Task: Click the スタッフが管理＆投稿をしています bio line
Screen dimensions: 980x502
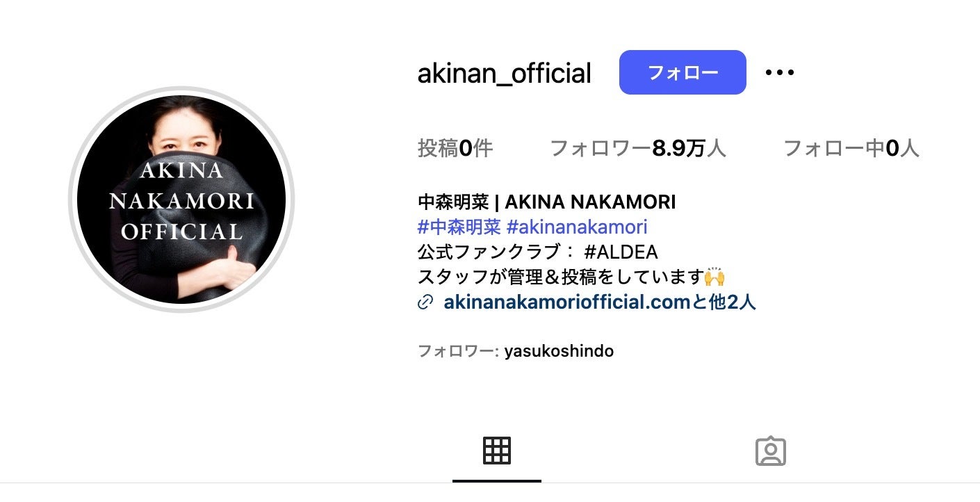Action: (560, 277)
